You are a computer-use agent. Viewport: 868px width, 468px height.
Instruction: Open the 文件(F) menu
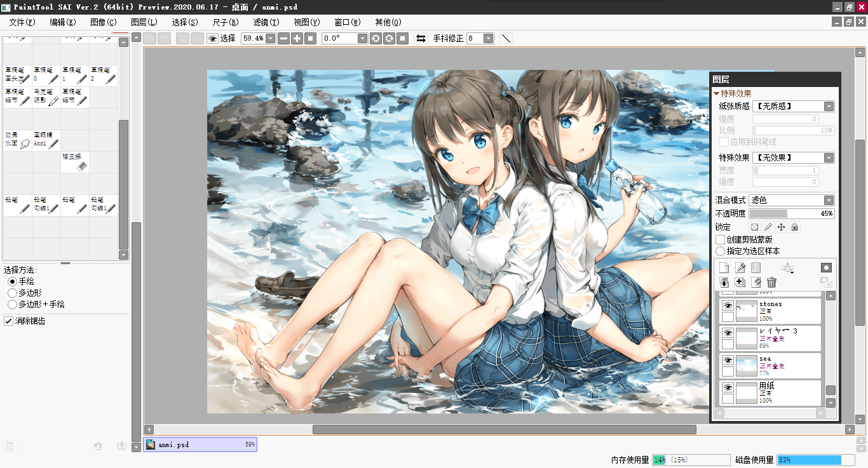point(22,22)
